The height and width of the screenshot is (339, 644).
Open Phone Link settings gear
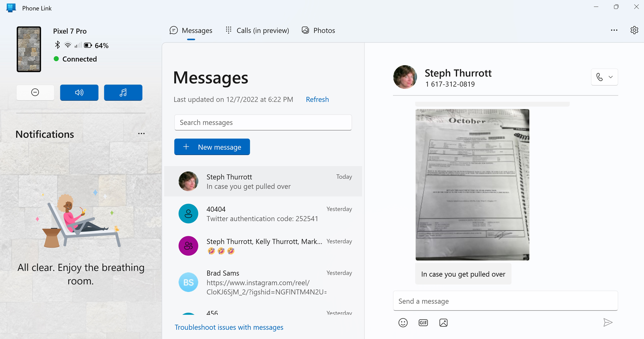click(x=634, y=30)
